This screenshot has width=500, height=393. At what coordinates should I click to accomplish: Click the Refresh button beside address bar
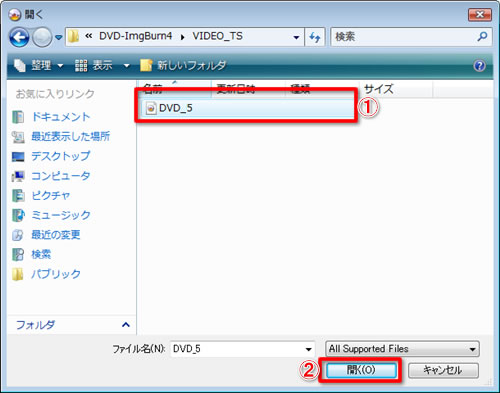coord(315,37)
